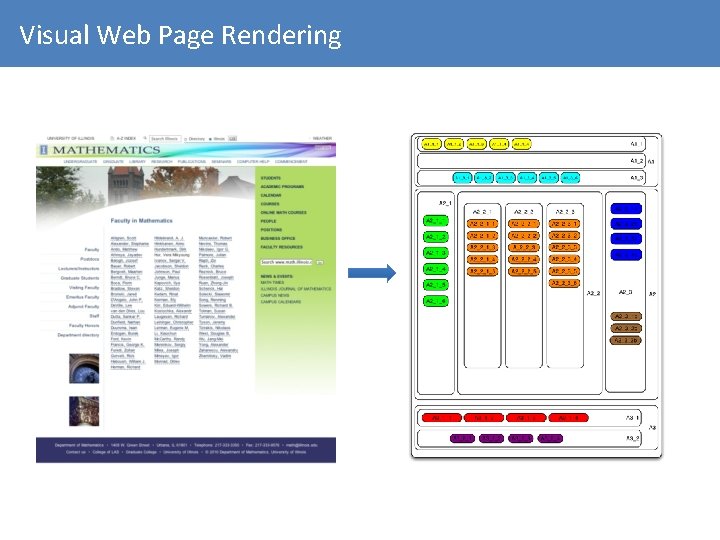
Task: Click Faculty Resources sidebar link
Action: click(x=281, y=247)
